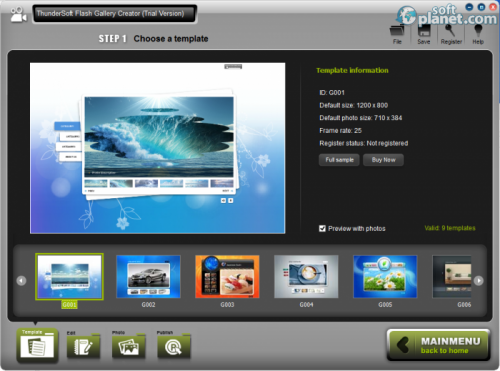Choose the sushi template G003
This screenshot has width=500, height=371.
[x=227, y=277]
